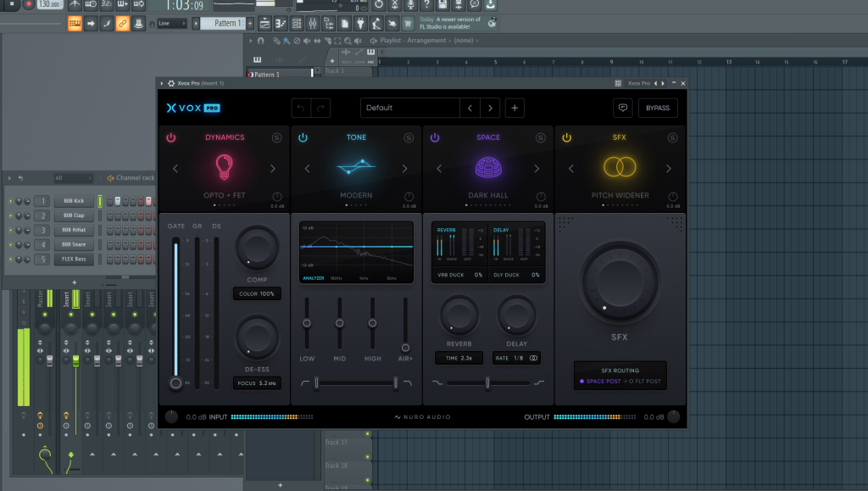Select the 808 Kick channel button
The width and height of the screenshot is (868, 491).
click(x=74, y=201)
